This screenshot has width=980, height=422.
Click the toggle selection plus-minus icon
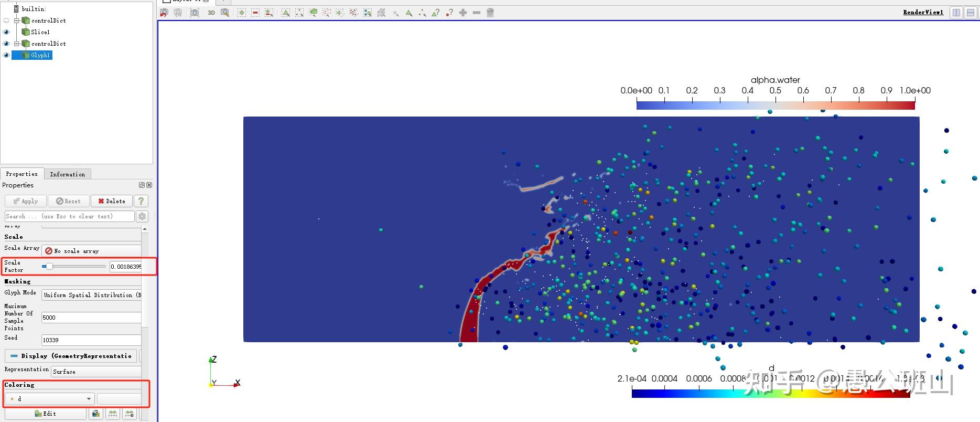[269, 13]
